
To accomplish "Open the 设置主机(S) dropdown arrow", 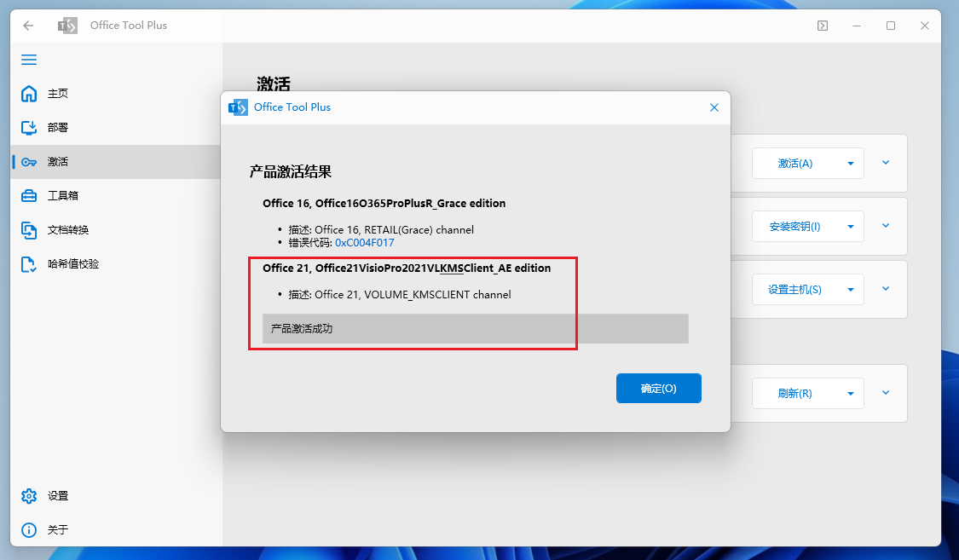I will 850,289.
